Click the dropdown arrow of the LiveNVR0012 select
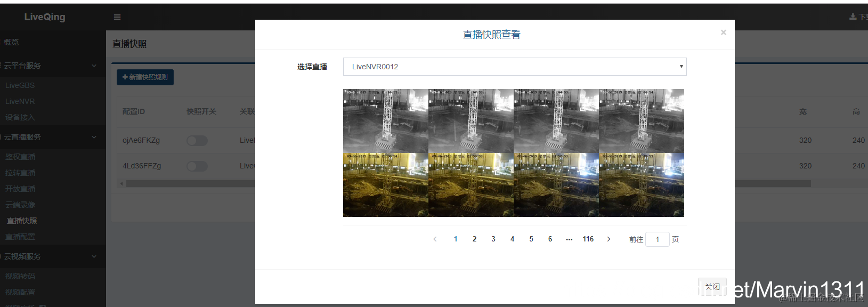Viewport: 868px width, 307px height. pos(681,67)
